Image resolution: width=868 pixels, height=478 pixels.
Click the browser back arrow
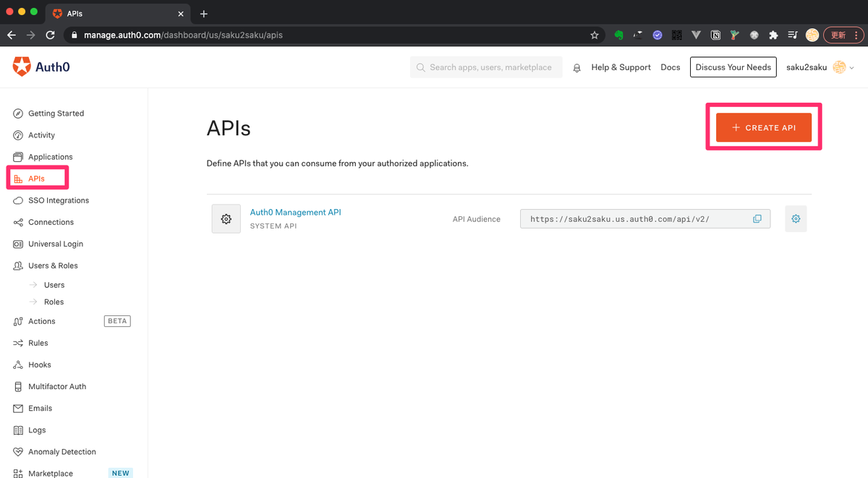pyautogui.click(x=12, y=35)
